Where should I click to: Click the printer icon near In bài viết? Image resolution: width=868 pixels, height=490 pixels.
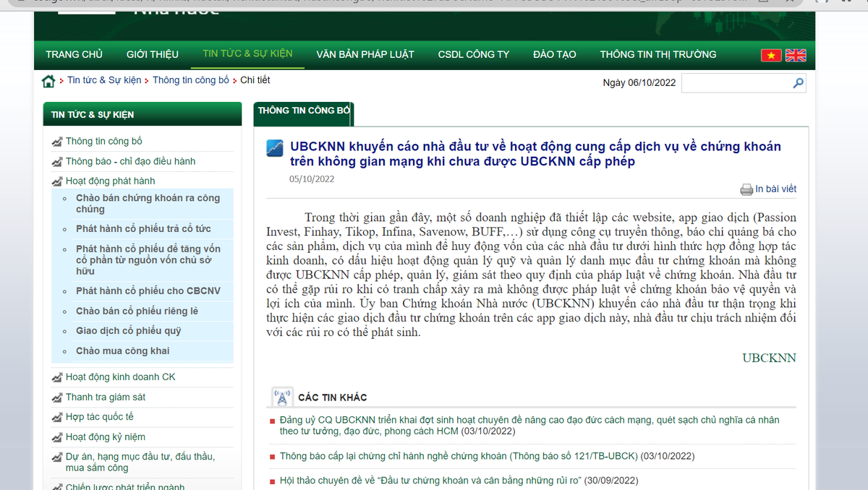[746, 189]
